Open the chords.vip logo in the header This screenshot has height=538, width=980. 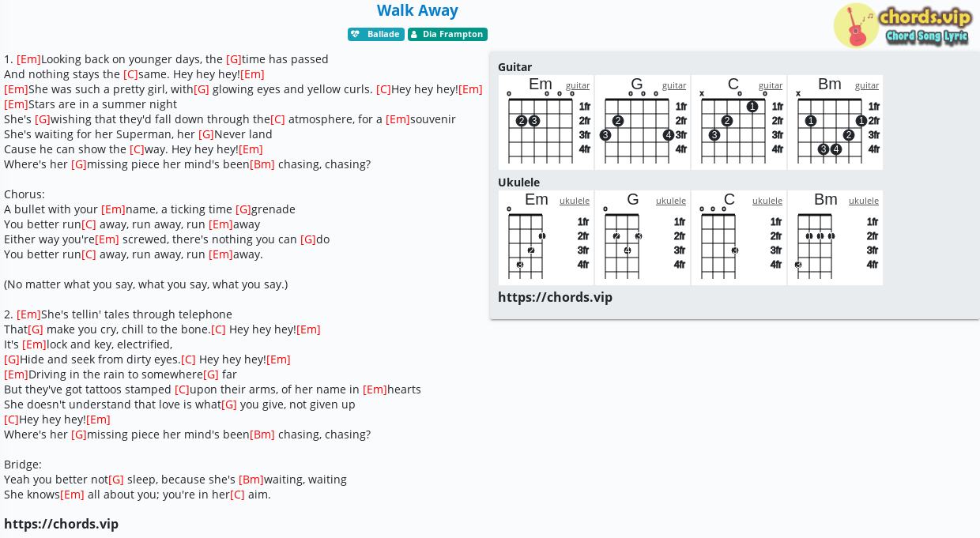902,25
